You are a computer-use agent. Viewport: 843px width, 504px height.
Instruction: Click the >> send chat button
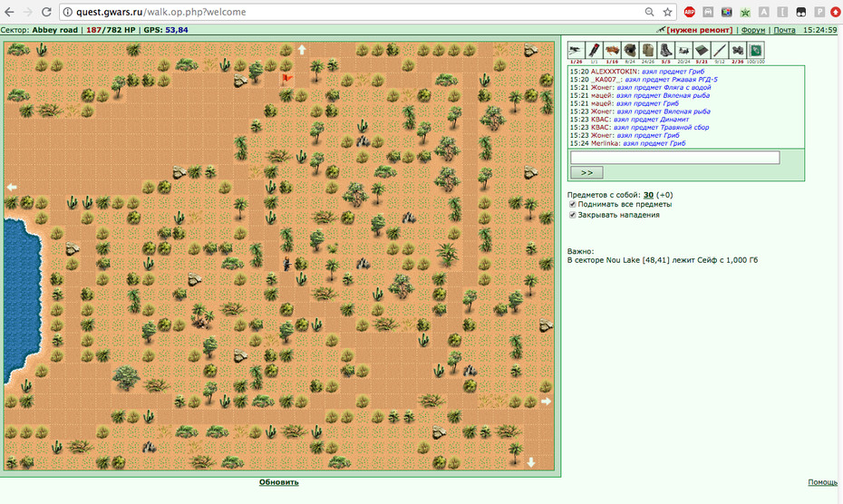pos(586,172)
